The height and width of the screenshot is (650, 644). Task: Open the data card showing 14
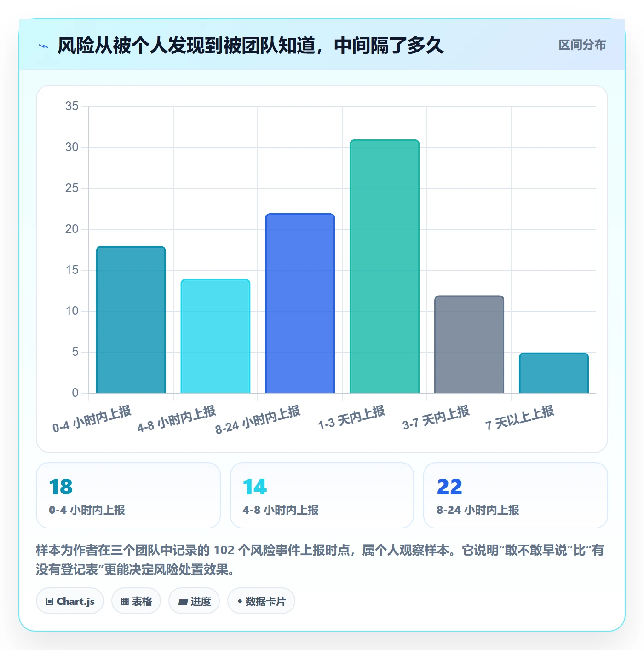(x=322, y=495)
